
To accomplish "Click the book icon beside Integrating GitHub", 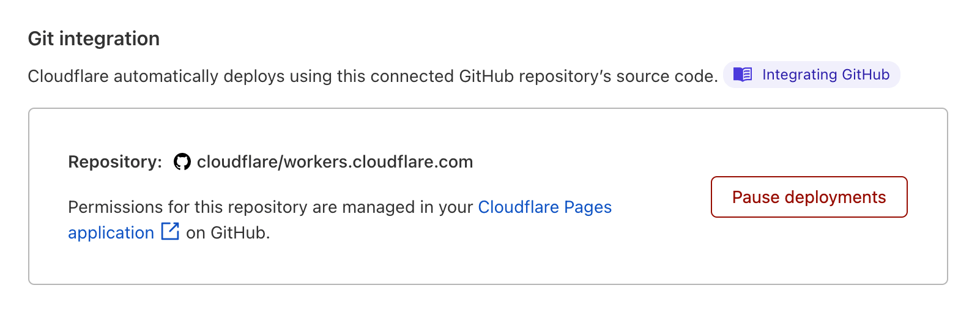I will [x=743, y=75].
